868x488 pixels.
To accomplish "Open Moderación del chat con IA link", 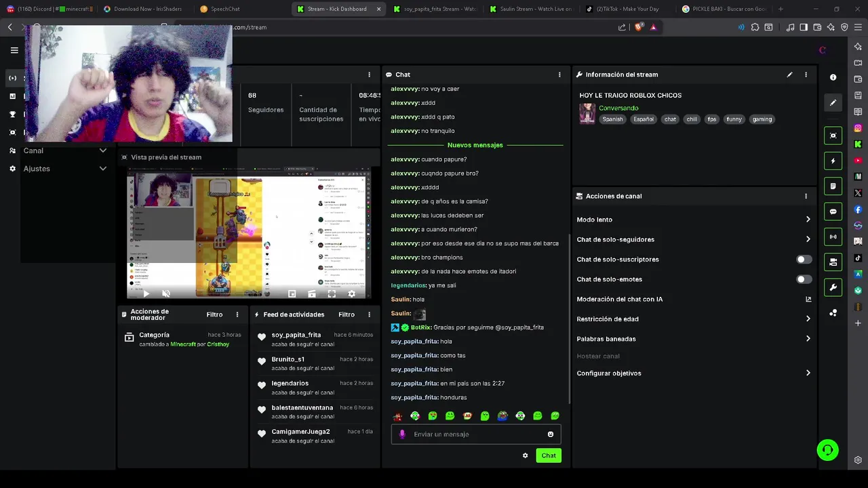I will (694, 300).
